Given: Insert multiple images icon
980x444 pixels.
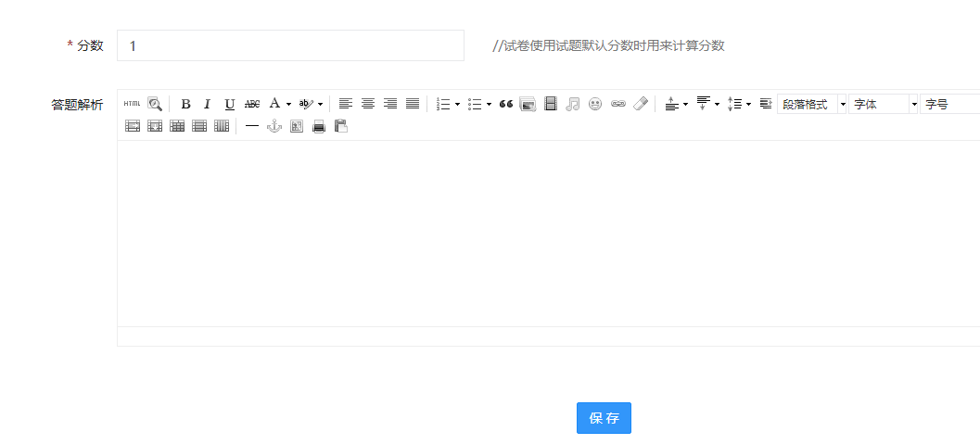Looking at the screenshot, I should [528, 105].
